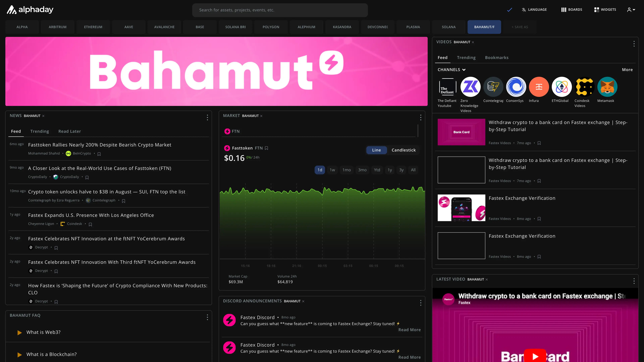Select the ConsenSys channel icon
This screenshot has height=362, width=644.
pyautogui.click(x=516, y=87)
